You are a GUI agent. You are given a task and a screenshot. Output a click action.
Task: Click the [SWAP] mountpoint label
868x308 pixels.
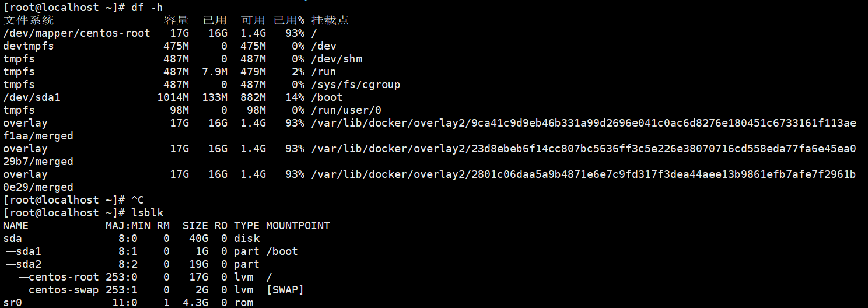click(x=285, y=290)
